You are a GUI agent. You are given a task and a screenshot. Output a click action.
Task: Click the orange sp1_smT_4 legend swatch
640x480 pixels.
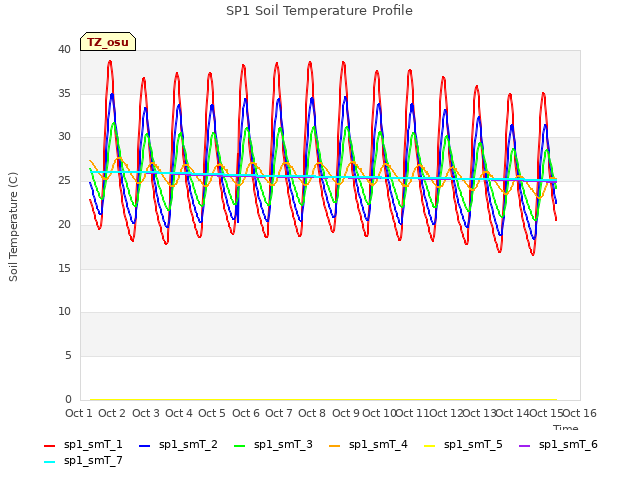pyautogui.click(x=334, y=446)
